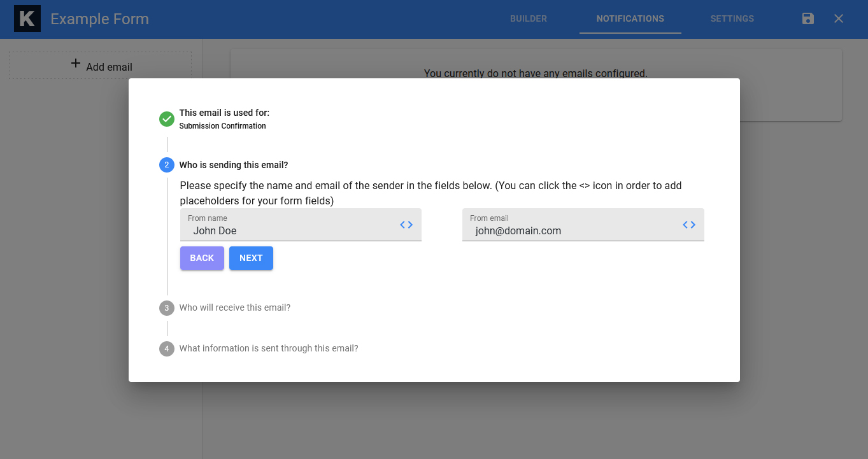
Task: Insert placeholder in From email field
Action: (689, 225)
